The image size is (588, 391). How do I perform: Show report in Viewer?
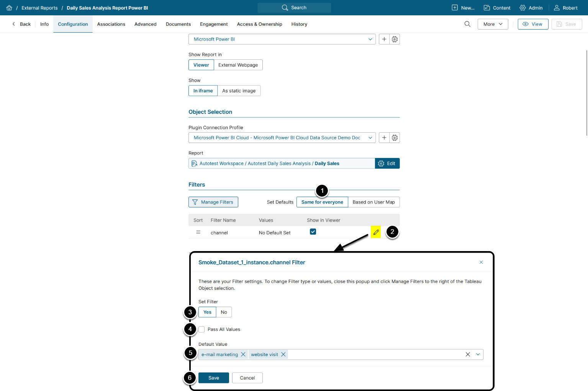(x=201, y=65)
